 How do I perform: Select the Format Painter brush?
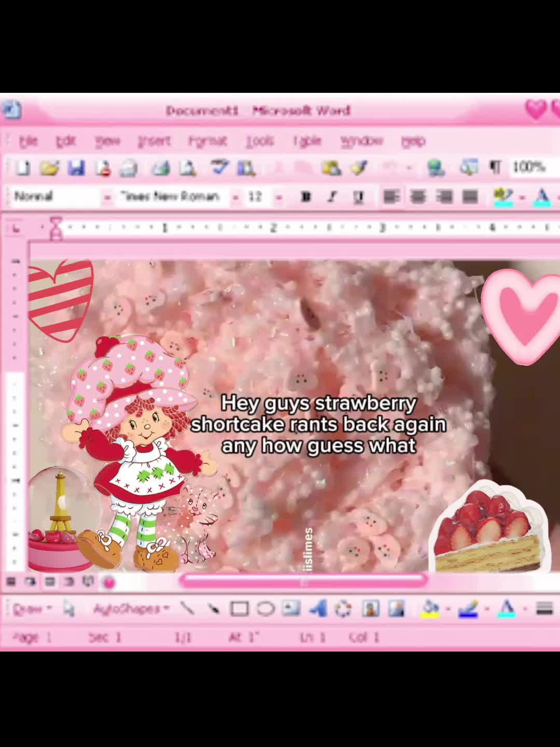358,168
